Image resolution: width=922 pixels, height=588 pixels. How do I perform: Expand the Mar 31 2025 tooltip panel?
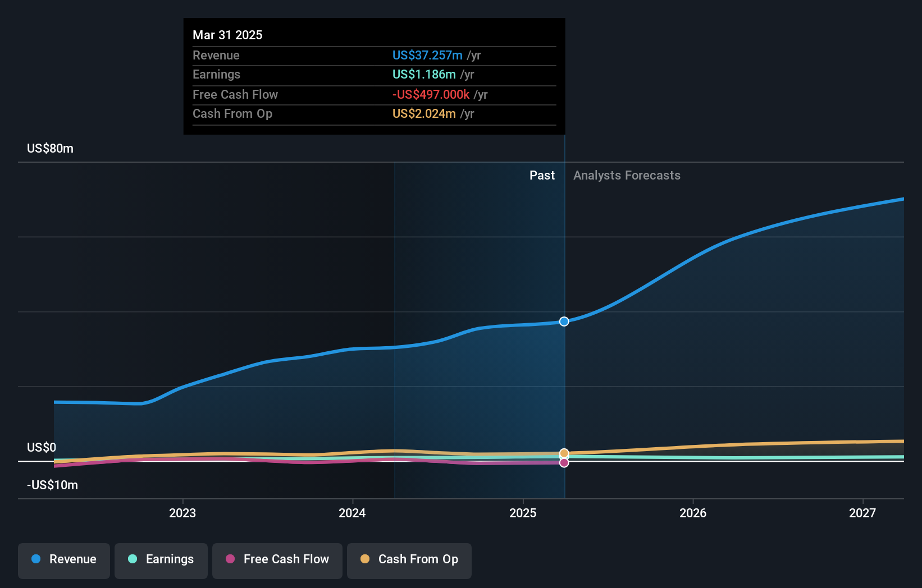pyautogui.click(x=374, y=76)
